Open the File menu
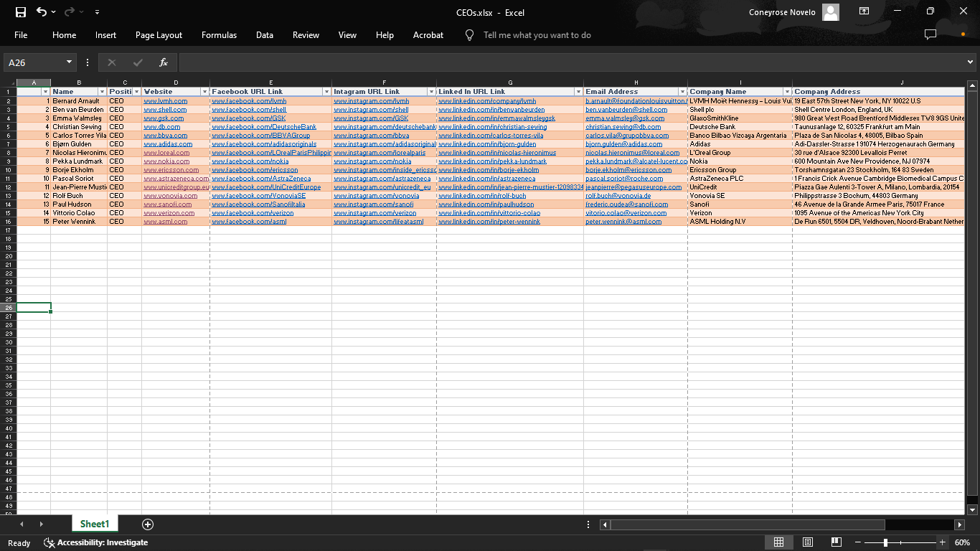 coord(21,35)
